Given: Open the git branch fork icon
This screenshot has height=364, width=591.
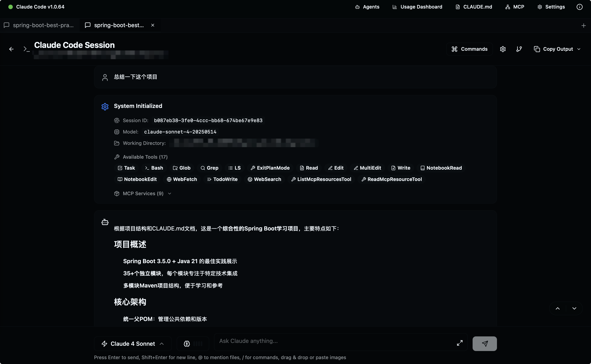Looking at the screenshot, I should coord(519,49).
